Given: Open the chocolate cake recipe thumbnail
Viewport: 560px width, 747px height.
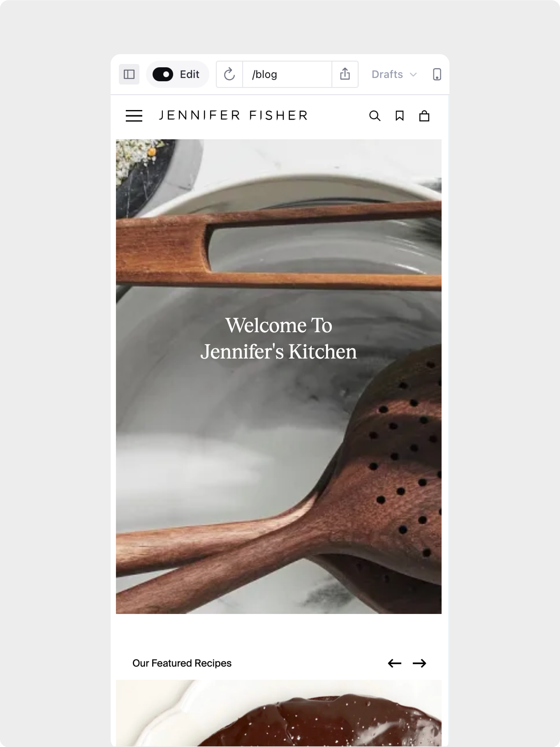Looking at the screenshot, I should [x=279, y=713].
